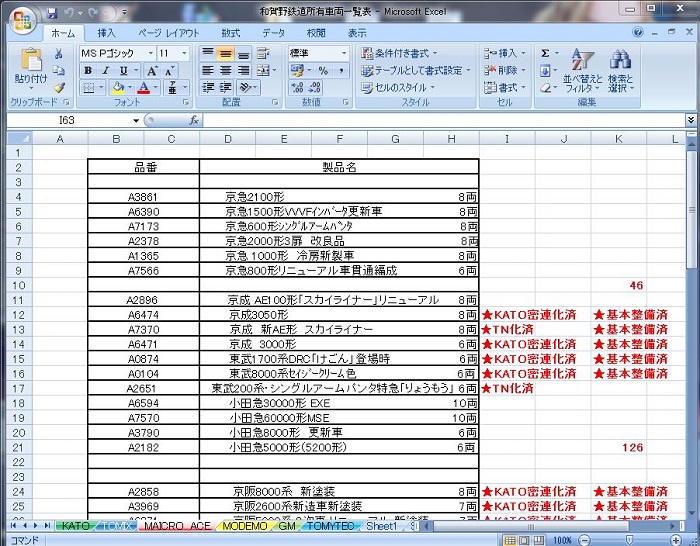Toggle italic formatting
The width and height of the screenshot is (700, 546).
[106, 71]
